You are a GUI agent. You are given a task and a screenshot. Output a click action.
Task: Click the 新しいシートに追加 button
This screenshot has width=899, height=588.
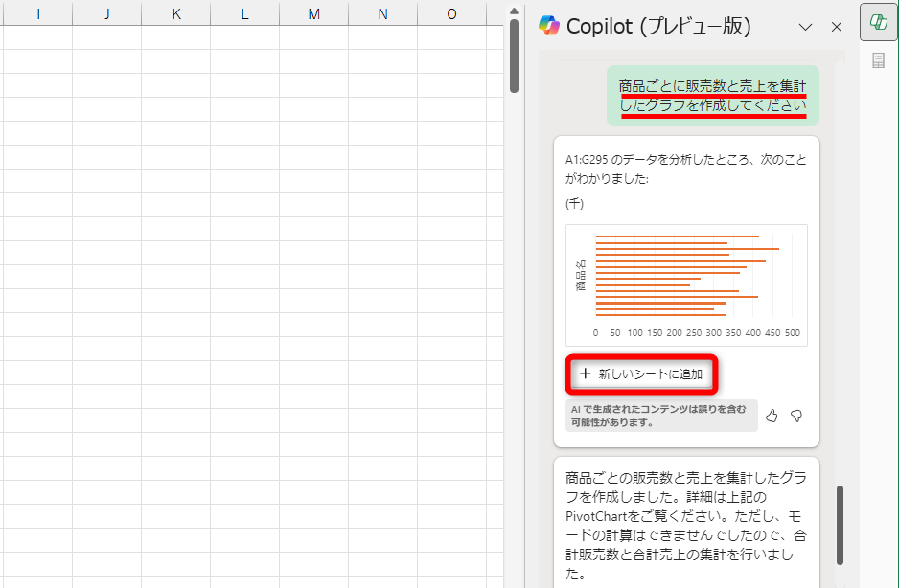pyautogui.click(x=642, y=375)
